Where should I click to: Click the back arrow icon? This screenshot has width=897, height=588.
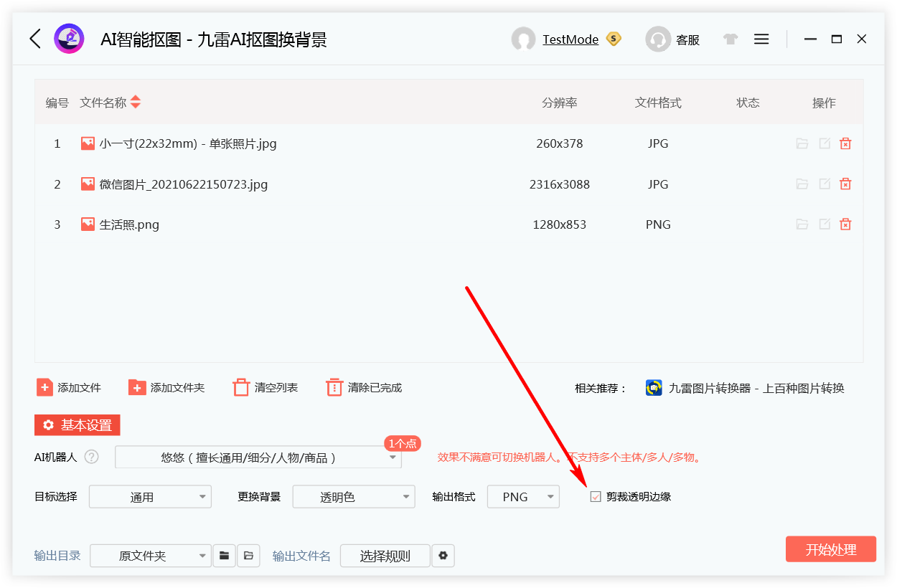point(35,39)
